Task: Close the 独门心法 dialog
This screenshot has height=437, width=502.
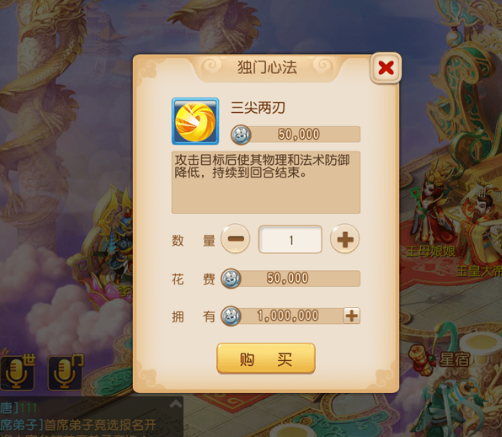Action: click(x=386, y=68)
